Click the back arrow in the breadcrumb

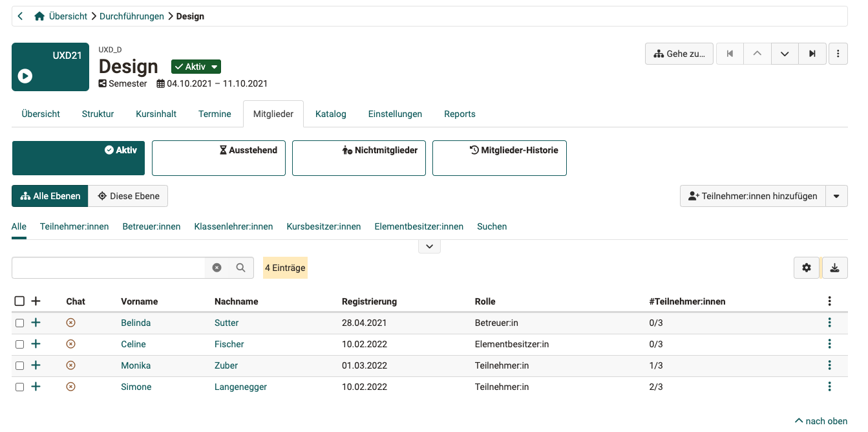click(x=21, y=16)
